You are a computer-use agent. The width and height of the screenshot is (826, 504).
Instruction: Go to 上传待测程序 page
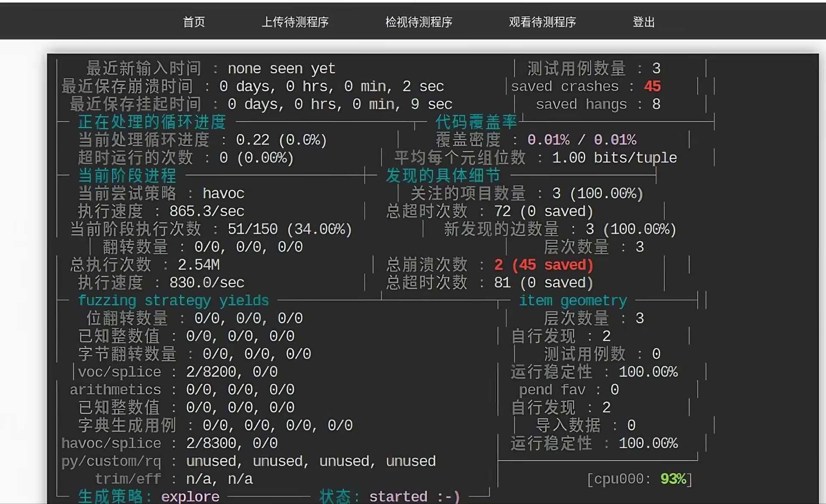point(295,22)
